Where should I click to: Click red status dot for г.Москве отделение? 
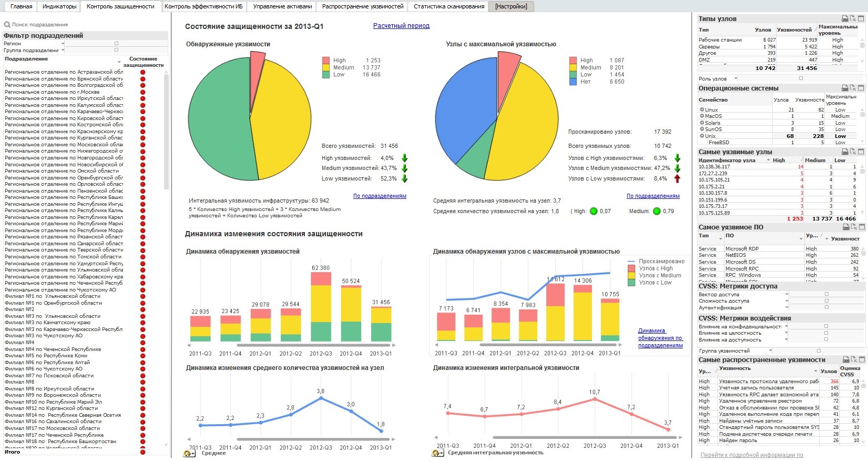click(x=142, y=92)
